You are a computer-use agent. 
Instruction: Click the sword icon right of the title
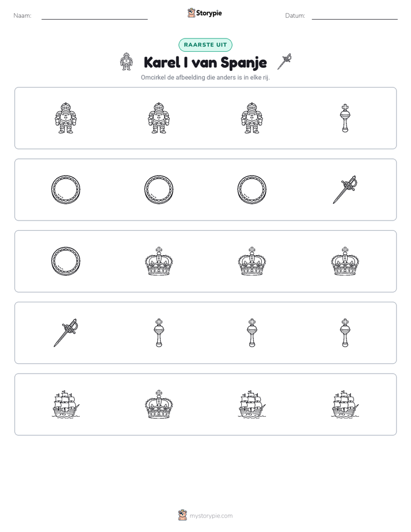[284, 62]
